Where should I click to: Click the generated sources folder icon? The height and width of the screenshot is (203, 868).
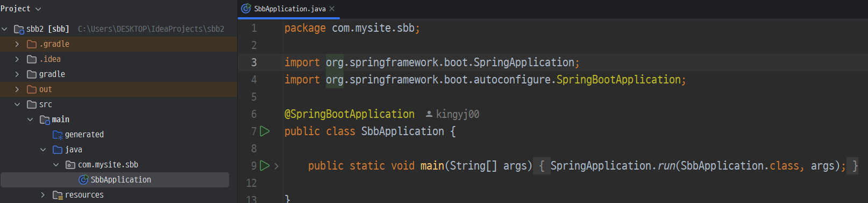pos(58,135)
